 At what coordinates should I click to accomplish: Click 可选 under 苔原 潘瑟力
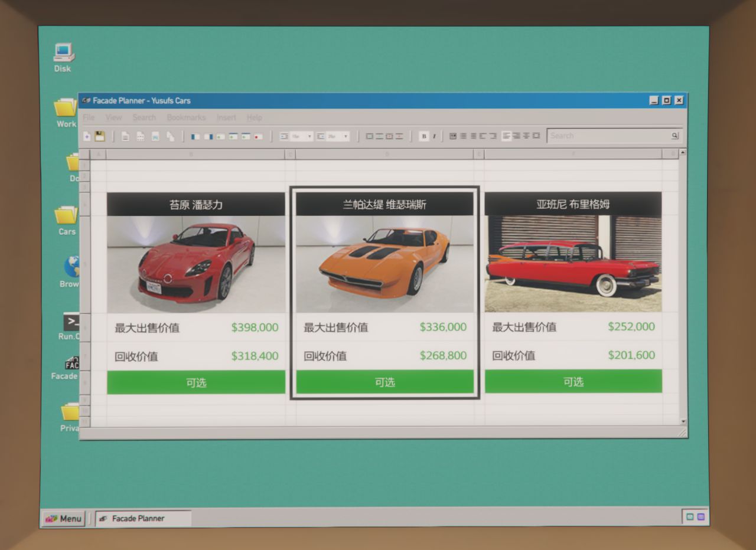point(196,382)
